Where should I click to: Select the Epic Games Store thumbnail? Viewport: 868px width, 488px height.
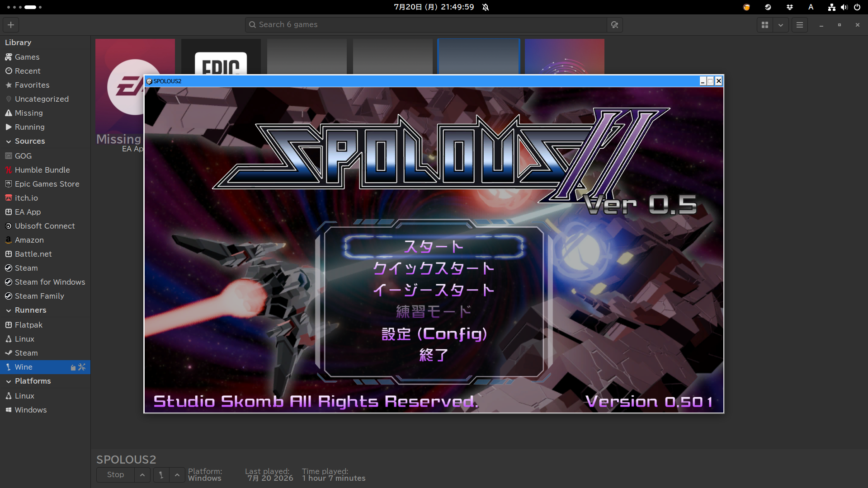click(x=221, y=56)
